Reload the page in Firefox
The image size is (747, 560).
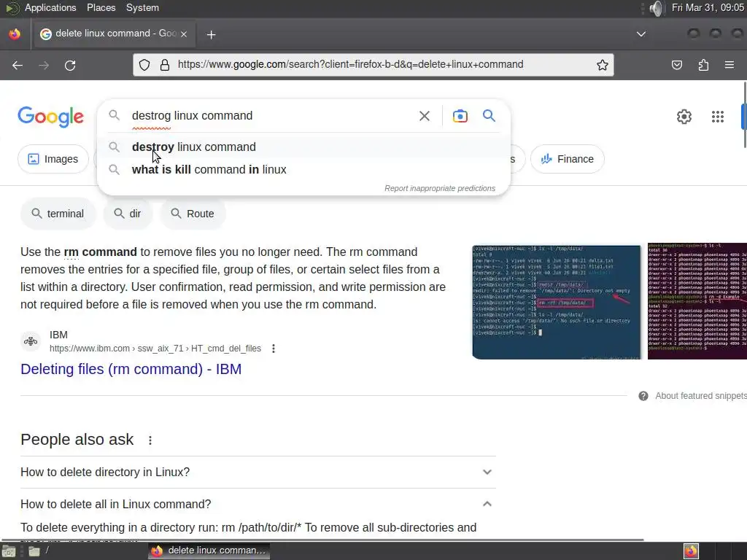pos(70,65)
